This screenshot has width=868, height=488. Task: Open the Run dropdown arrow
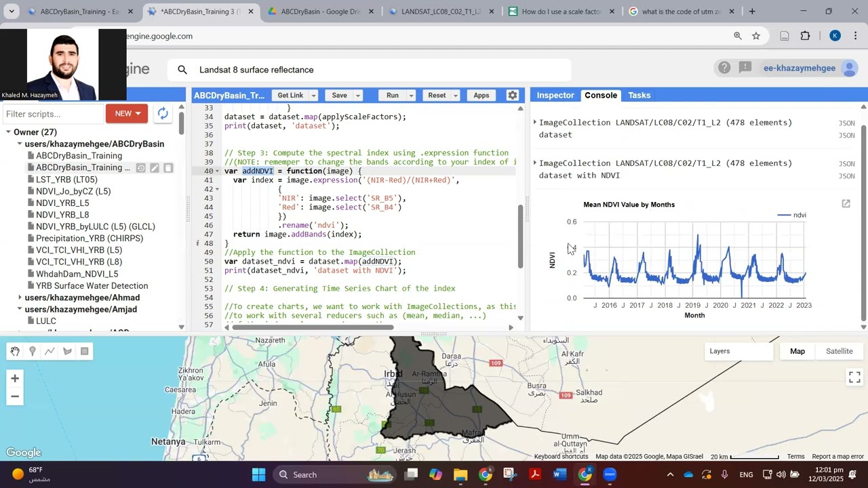point(410,96)
